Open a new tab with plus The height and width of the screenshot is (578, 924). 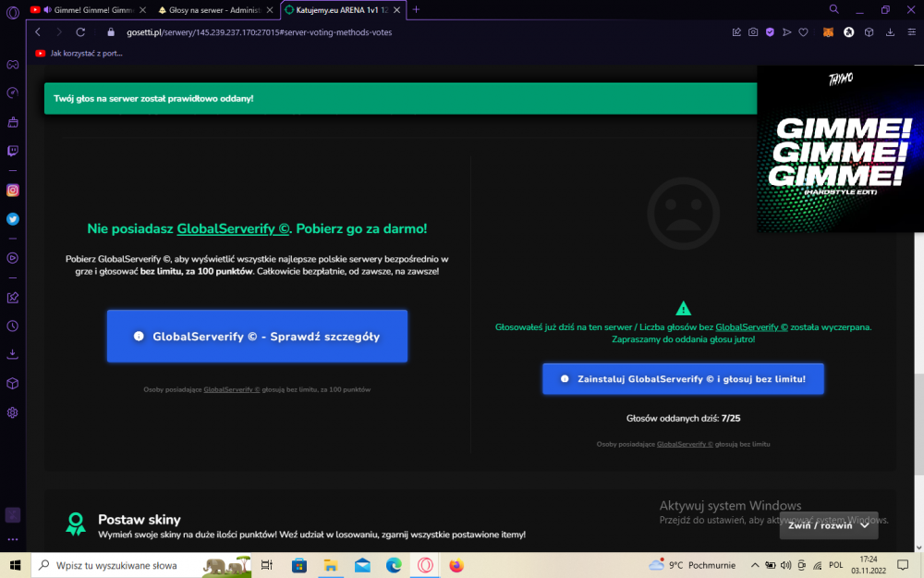point(416,9)
